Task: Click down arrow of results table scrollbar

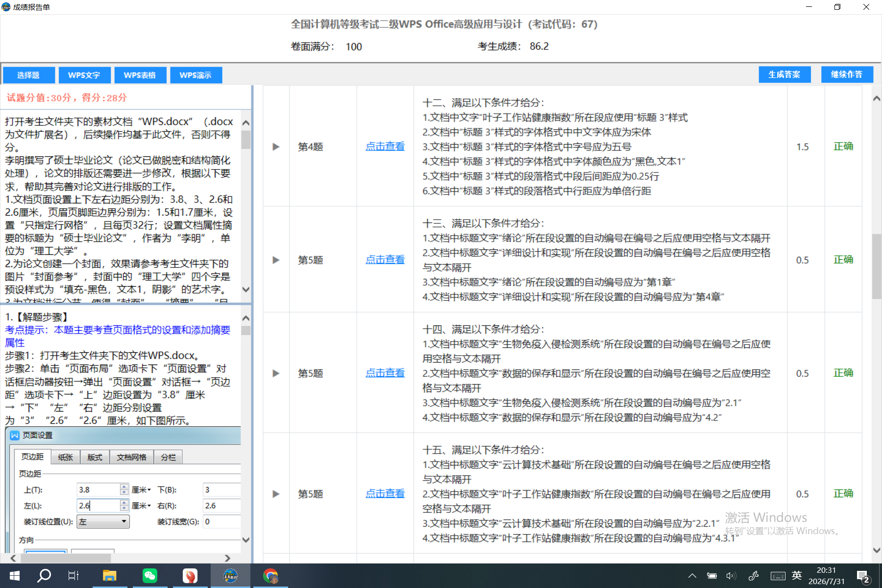Action: pyautogui.click(x=877, y=550)
